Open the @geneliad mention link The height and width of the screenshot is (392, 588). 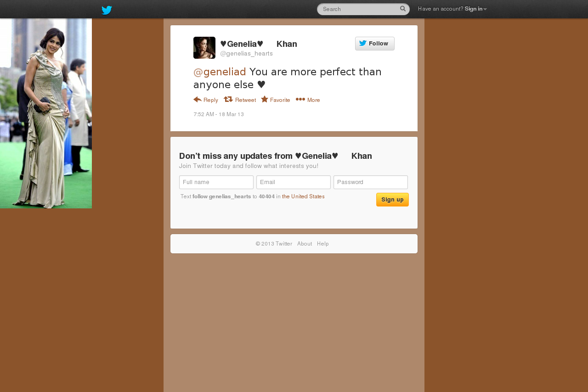coord(220,72)
